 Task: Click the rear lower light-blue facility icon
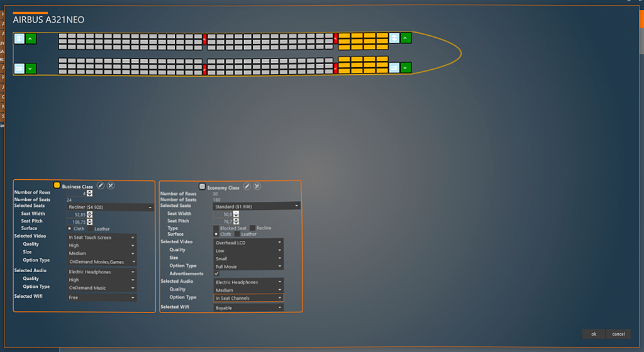pyautogui.click(x=19, y=68)
